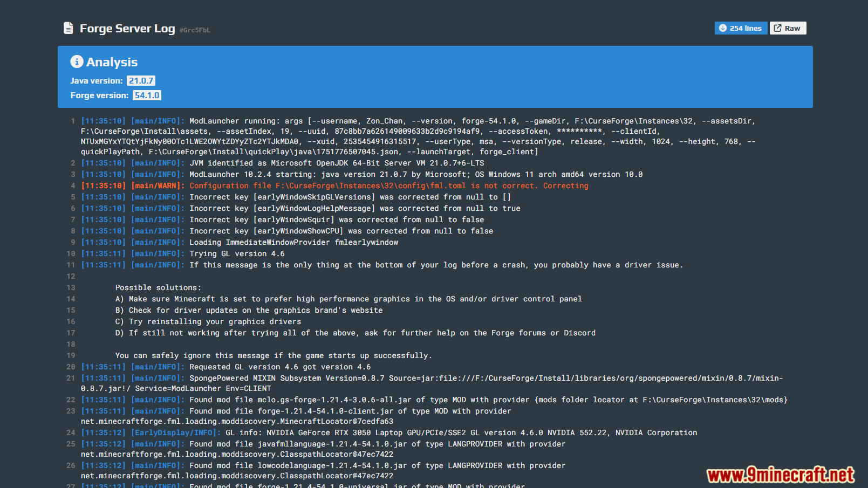
Task: Click 'Loading ImmediateWindowProvider fmlearlywindow' line
Action: tap(293, 243)
